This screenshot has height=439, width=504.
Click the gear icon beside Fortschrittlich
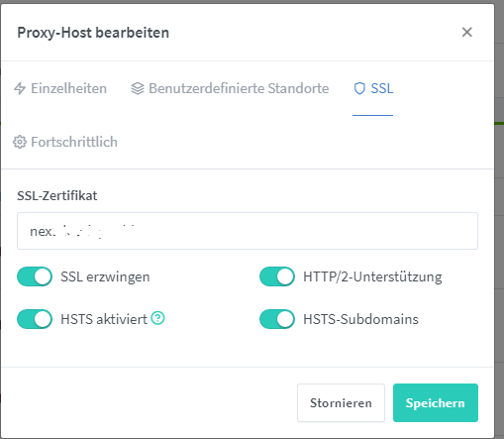point(20,142)
